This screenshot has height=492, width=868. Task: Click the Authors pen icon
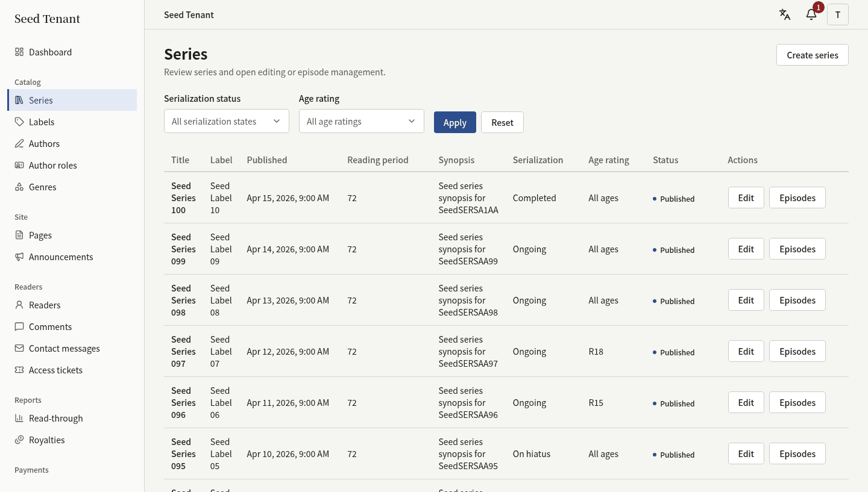(x=19, y=143)
